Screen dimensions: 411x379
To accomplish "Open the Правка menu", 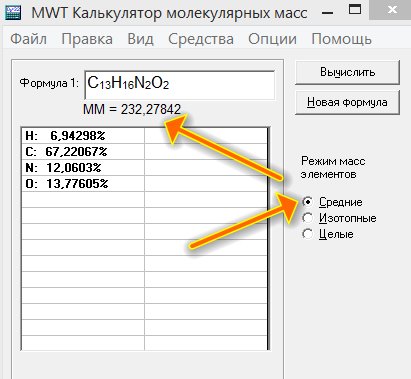I will tap(87, 39).
